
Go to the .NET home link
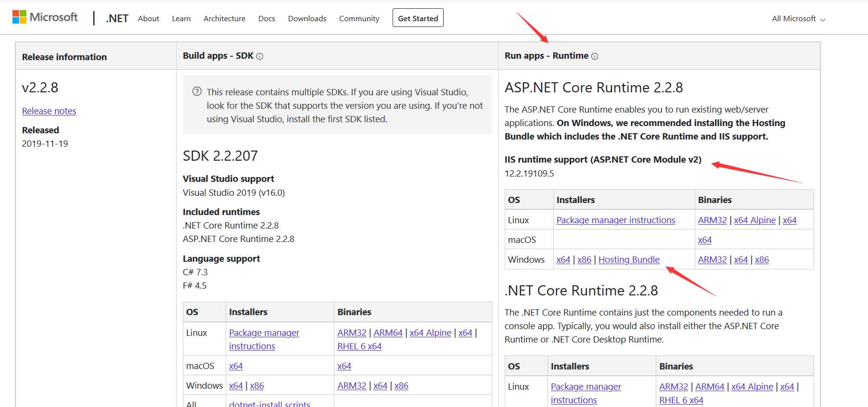coord(117,18)
